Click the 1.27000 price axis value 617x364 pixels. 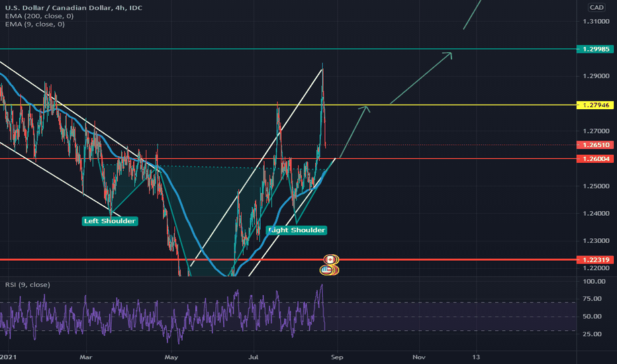point(596,131)
